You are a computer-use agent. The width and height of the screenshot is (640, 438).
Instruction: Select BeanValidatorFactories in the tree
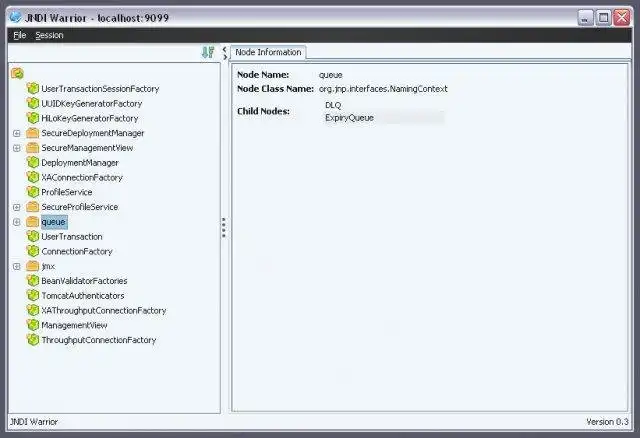(84, 281)
